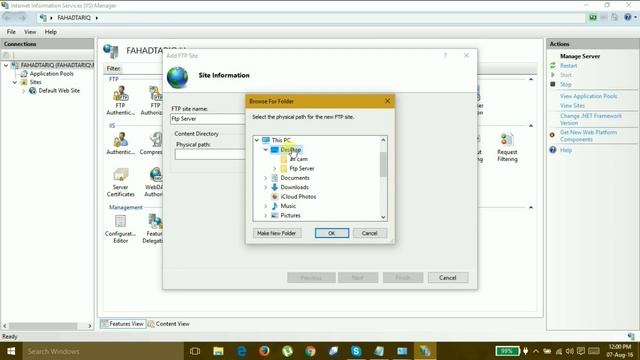
Task: Close the Browse For Folder dialog
Action: pos(387,101)
